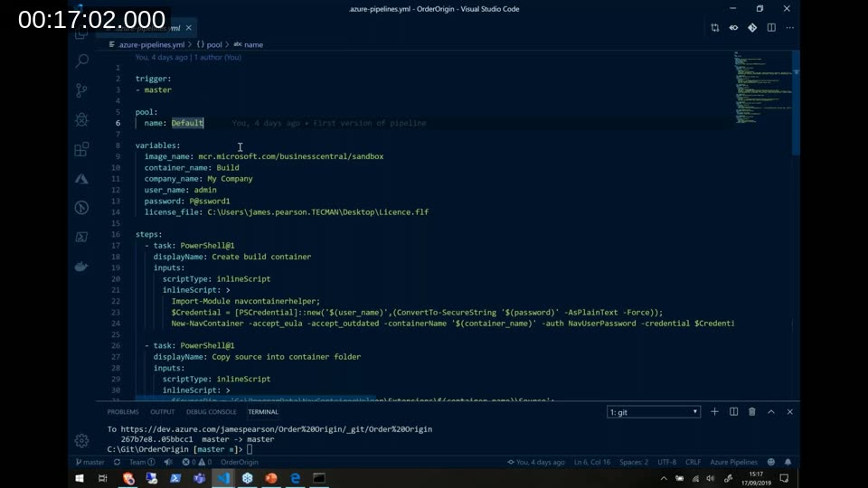Kill the terminal with trash icon
Image resolution: width=868 pixels, height=488 pixels.
coord(752,412)
